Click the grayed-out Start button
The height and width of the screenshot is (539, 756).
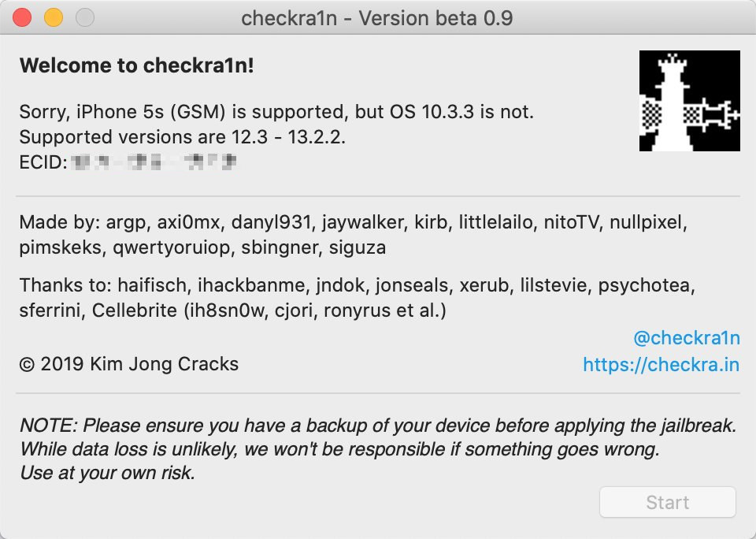(667, 502)
